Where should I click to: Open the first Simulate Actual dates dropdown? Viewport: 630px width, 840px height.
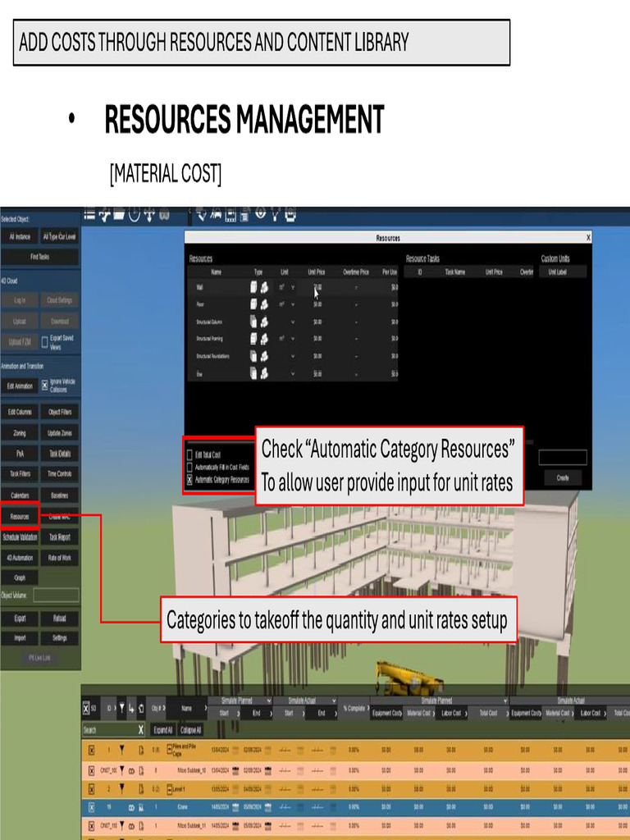click(x=334, y=701)
